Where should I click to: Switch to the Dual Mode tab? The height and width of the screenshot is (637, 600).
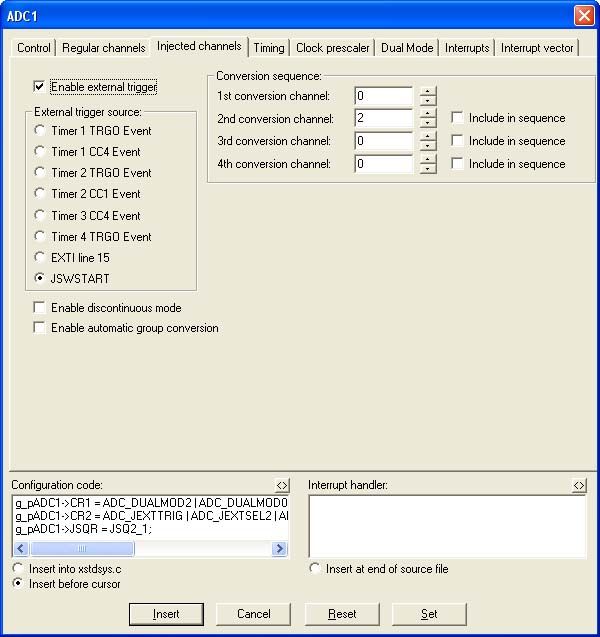tap(407, 48)
